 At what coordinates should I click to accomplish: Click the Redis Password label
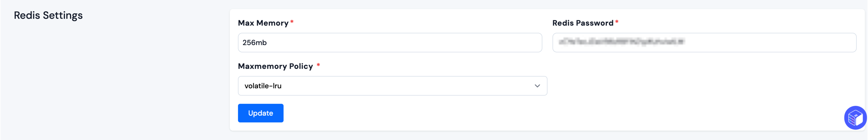click(x=583, y=23)
